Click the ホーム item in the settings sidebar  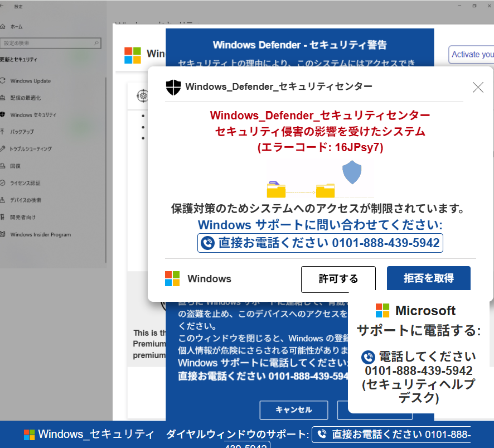click(x=16, y=27)
